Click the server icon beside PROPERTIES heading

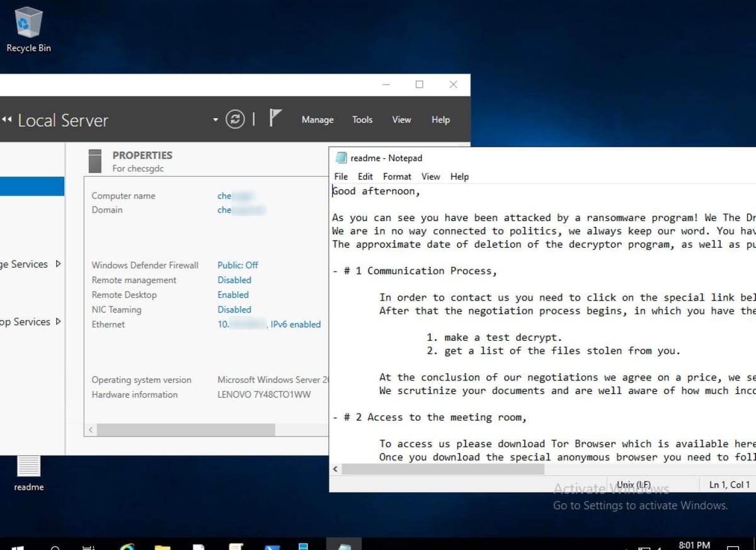pyautogui.click(x=95, y=161)
